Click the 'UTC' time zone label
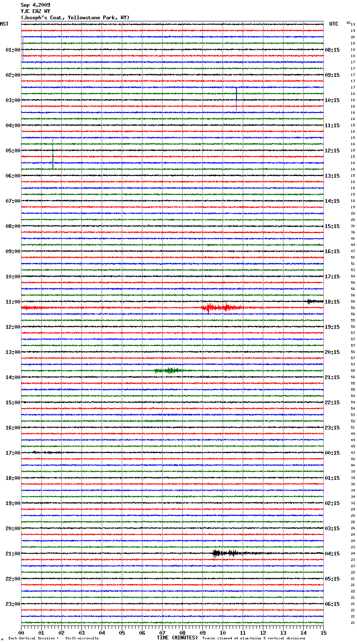The image size is (357, 644). [x=334, y=24]
